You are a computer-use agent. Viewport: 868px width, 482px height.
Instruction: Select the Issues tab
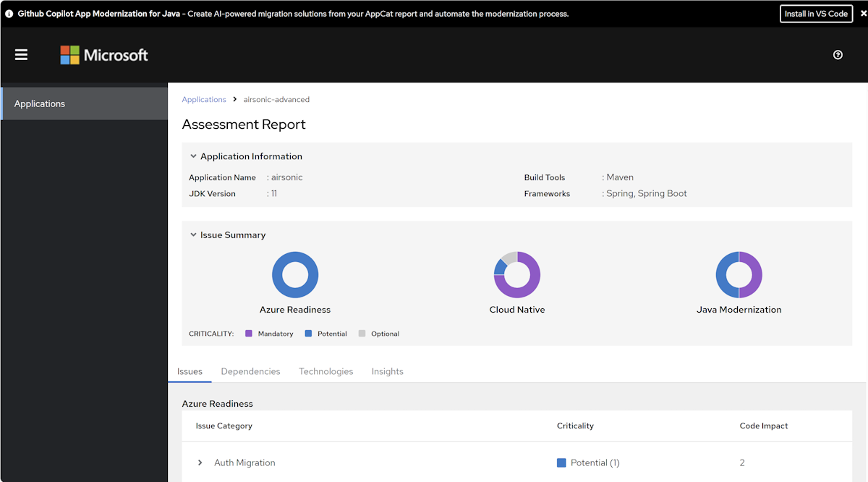click(190, 371)
